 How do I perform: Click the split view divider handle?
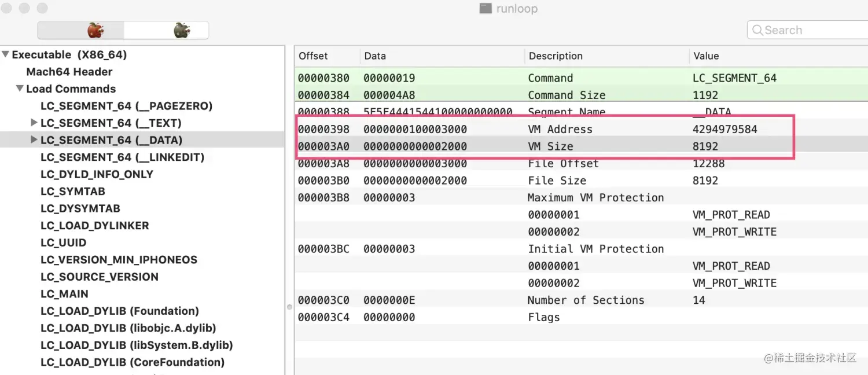[x=289, y=307]
